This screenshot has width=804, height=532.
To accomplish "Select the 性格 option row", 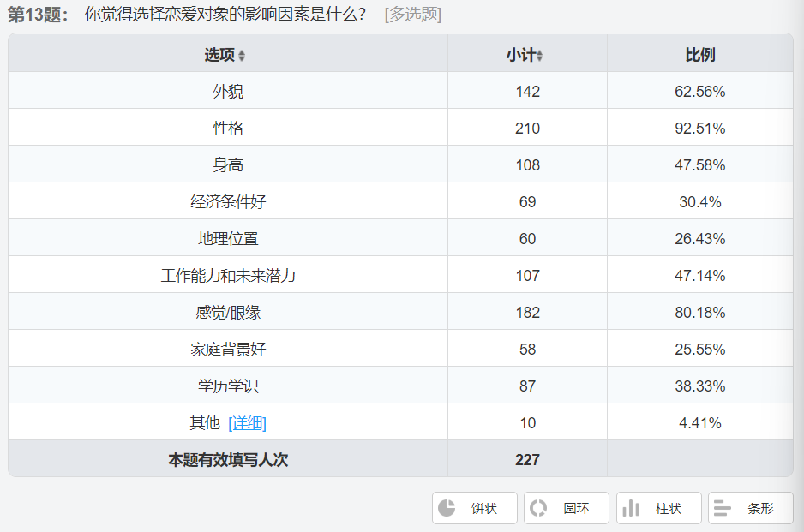I will click(226, 127).
